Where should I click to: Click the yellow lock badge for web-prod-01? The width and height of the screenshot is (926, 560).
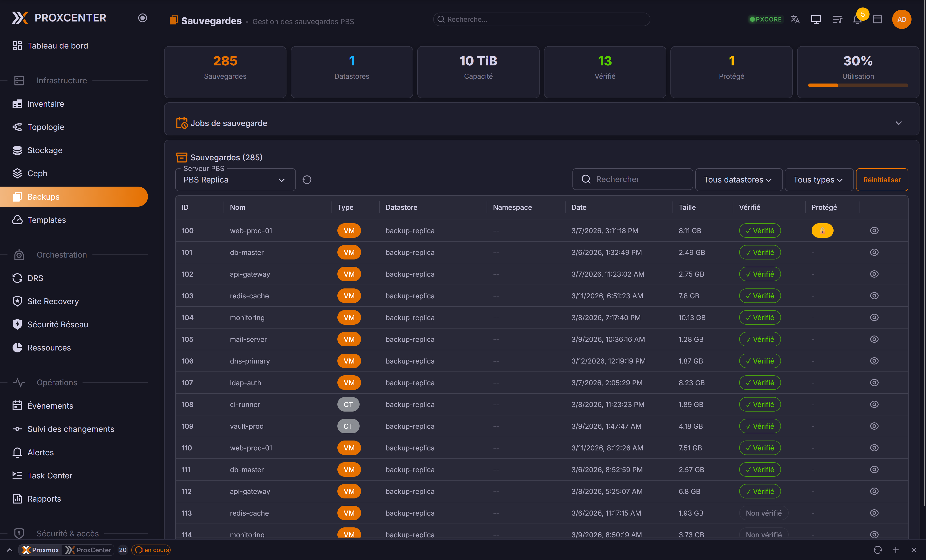tap(822, 231)
